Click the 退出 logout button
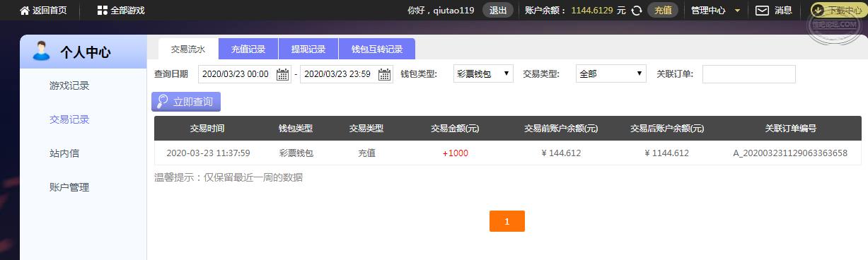This screenshot has width=868, height=260. coord(498,11)
